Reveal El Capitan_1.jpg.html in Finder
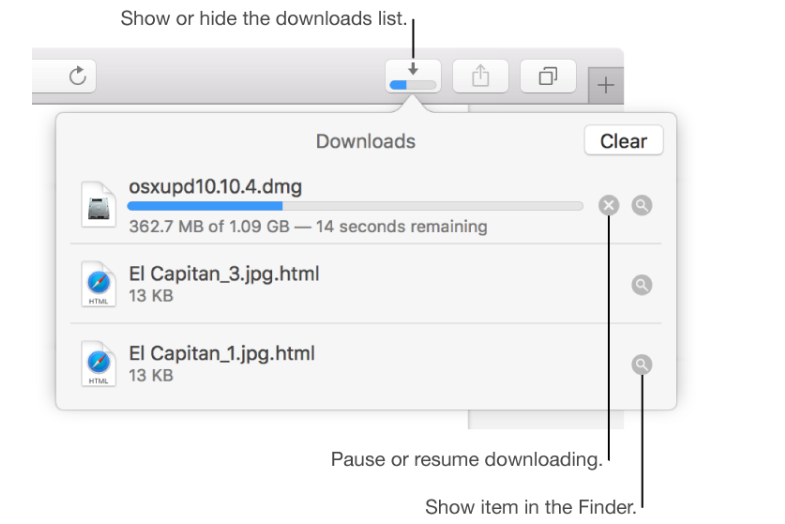Image resolution: width=785 pixels, height=524 pixels. pos(643,365)
